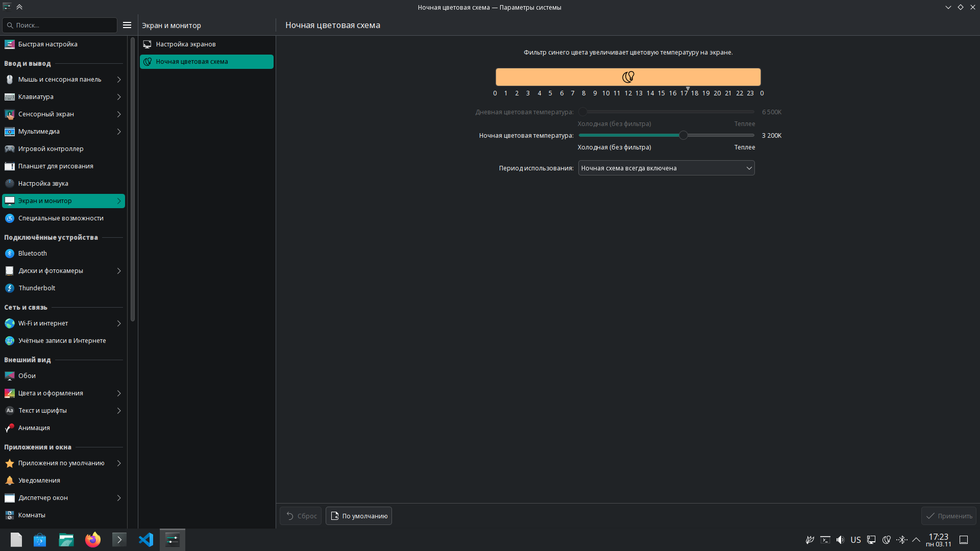Screen dimensions: 980x551
Task: Open Thunderbolt settings entry
Action: [37, 288]
